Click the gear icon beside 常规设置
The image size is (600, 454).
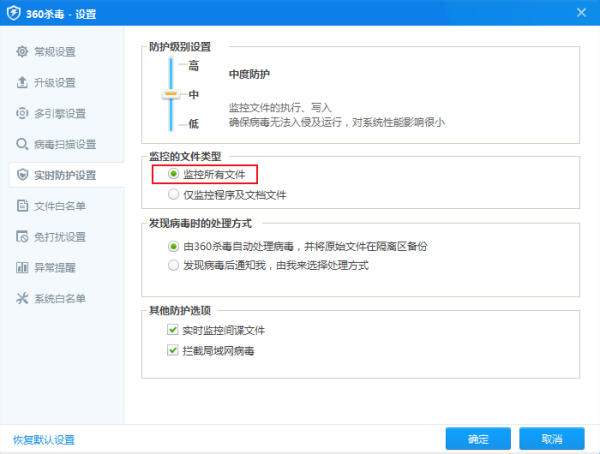click(22, 51)
